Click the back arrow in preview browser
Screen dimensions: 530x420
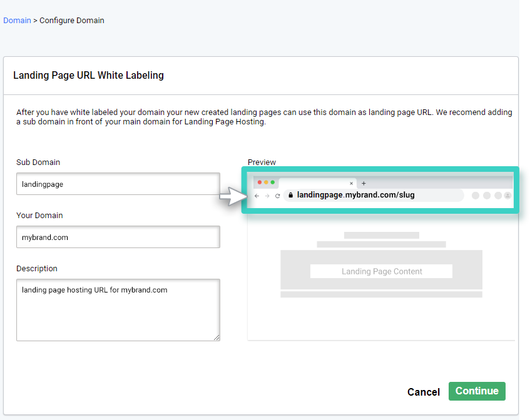(x=257, y=196)
